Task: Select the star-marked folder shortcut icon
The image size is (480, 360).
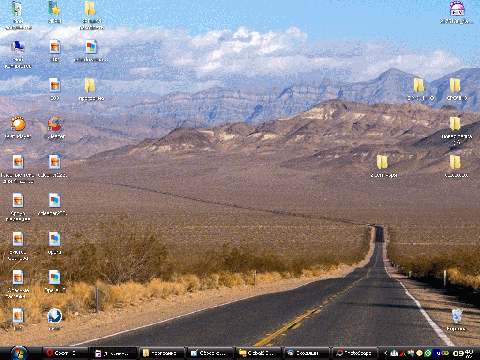Action: (x=55, y=12)
